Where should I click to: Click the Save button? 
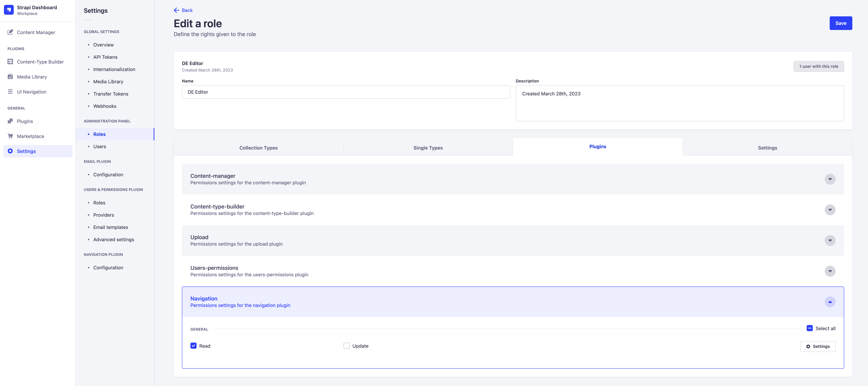pyautogui.click(x=841, y=23)
